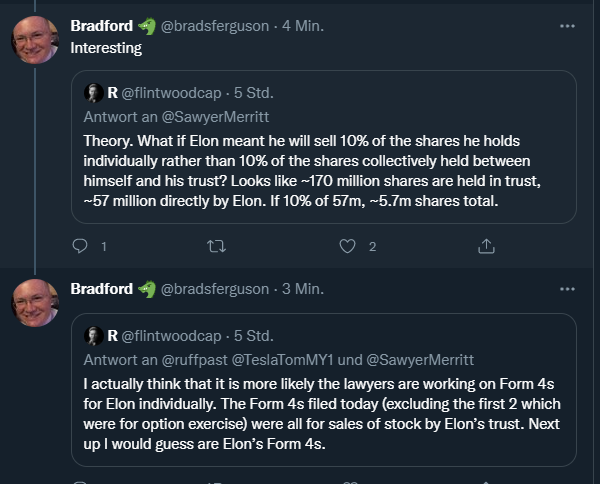Image resolution: width=600 pixels, height=484 pixels.
Task: Click the @ruffpast mention in the second quoted tweet
Action: pos(193,358)
